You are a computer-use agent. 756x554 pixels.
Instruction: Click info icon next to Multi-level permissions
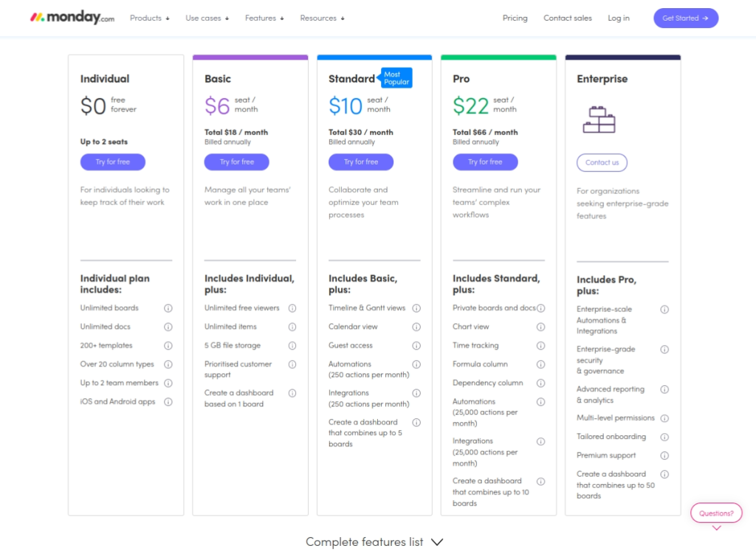(664, 417)
